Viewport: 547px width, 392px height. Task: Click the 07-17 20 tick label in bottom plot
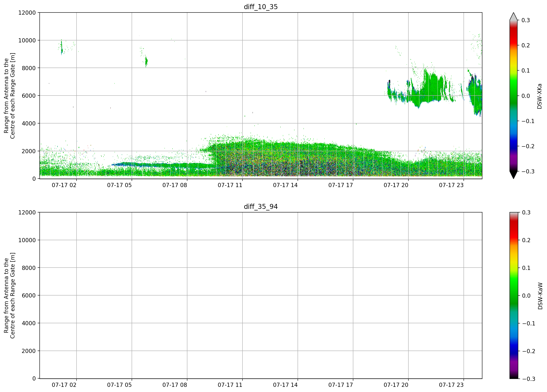coord(396,385)
